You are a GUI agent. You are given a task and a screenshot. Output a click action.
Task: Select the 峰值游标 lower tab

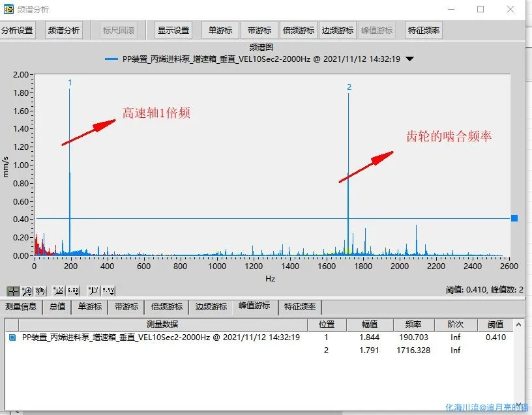point(254,306)
